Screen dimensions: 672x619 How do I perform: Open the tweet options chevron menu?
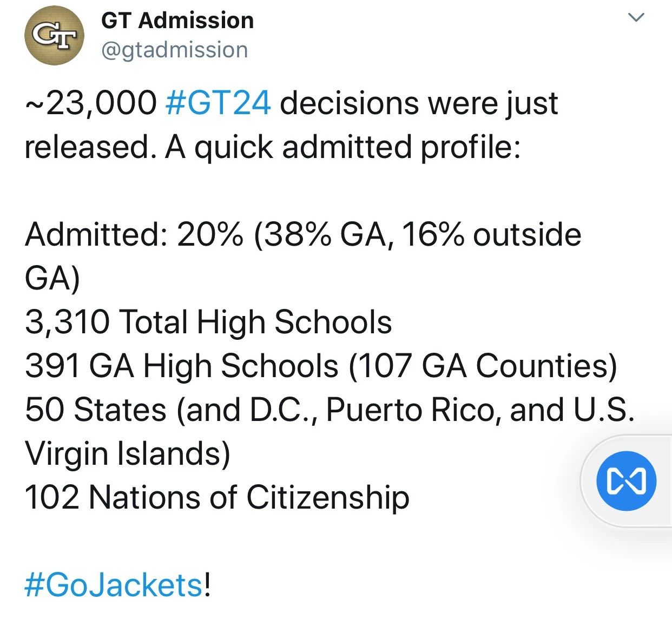pos(636,17)
